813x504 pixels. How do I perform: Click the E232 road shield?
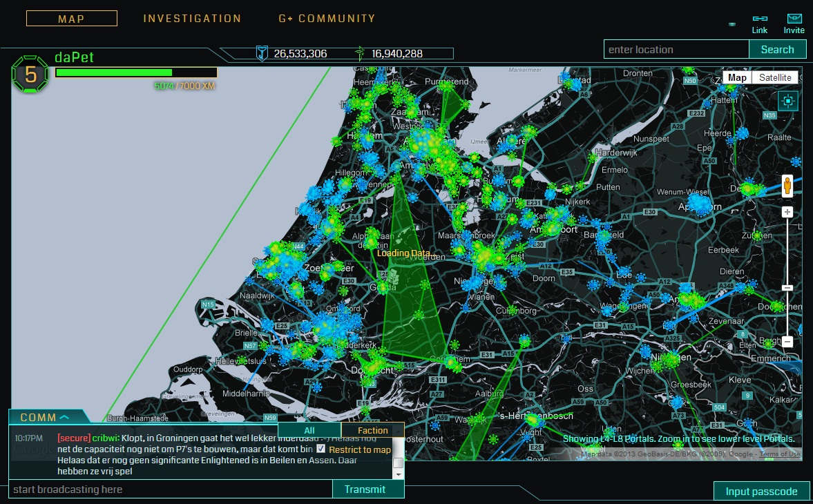tap(696, 113)
